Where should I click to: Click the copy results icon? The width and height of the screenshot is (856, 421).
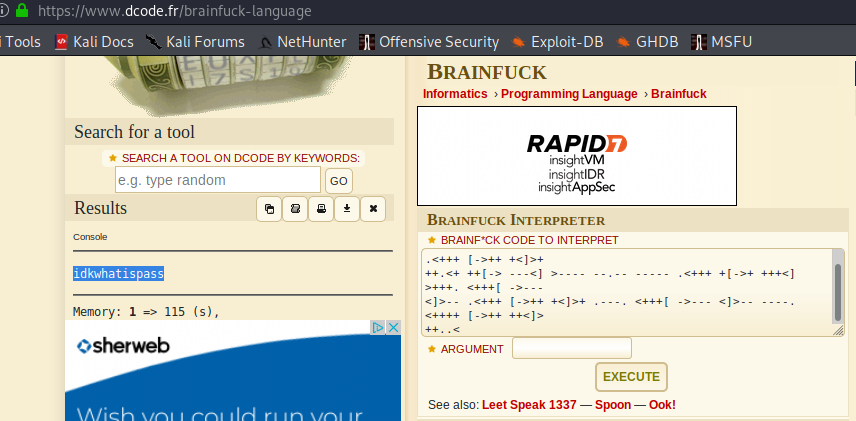269,208
